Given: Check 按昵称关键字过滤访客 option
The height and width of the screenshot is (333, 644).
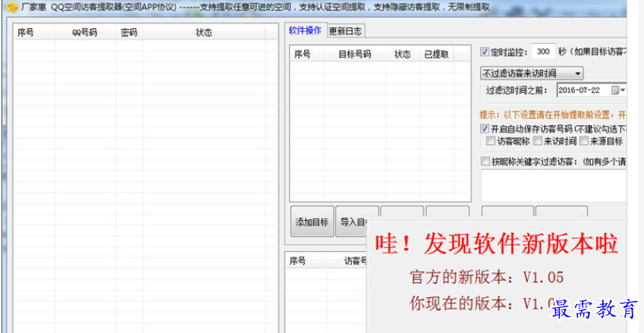Looking at the screenshot, I should coord(485,162).
